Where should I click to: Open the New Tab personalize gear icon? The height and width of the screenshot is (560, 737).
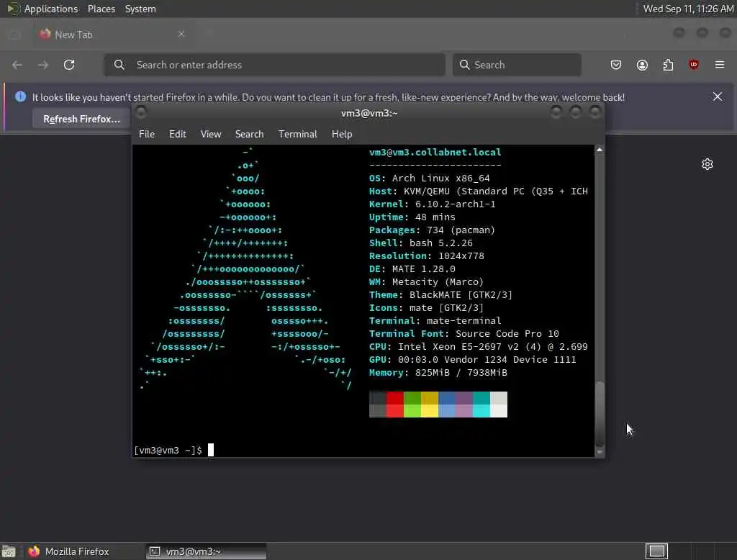(707, 164)
